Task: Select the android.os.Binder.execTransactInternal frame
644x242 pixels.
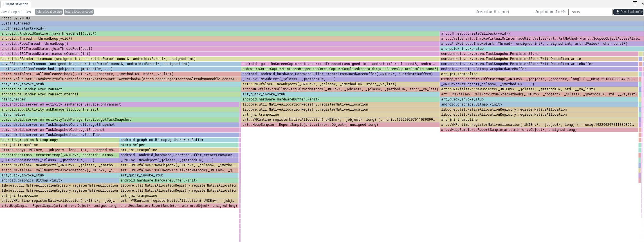Action: (120, 94)
